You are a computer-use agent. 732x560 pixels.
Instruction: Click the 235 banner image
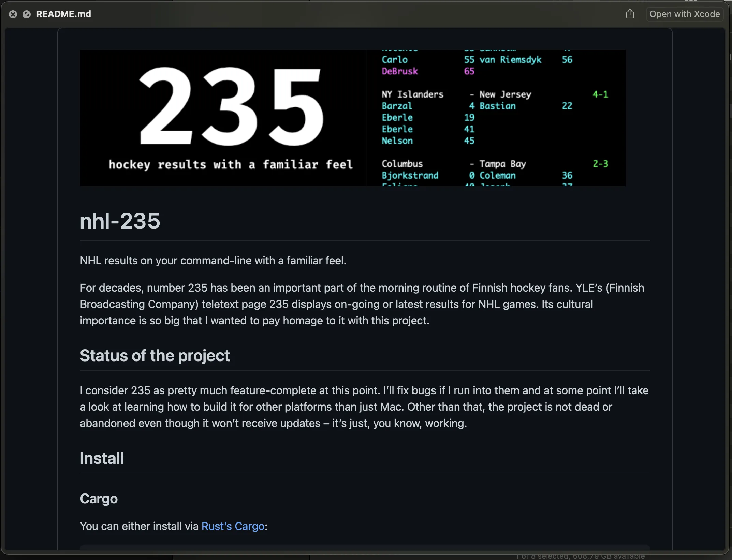tap(353, 118)
